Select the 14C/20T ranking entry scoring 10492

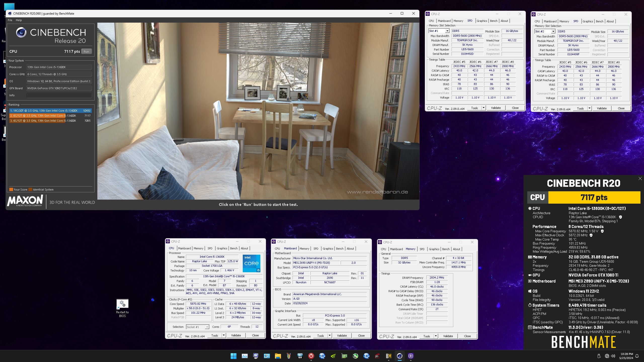(x=50, y=111)
